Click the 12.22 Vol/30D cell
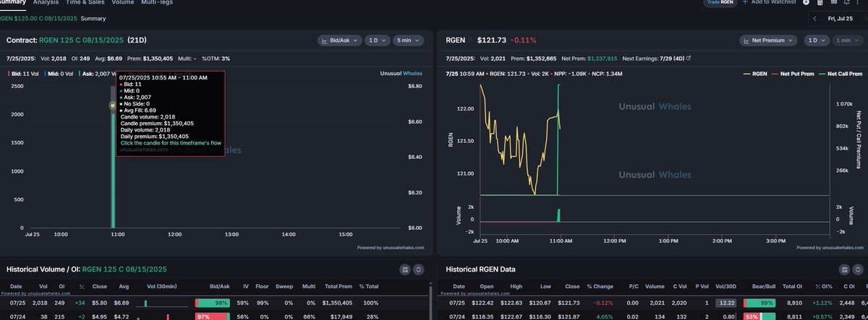The height and width of the screenshot is (320, 868). click(x=726, y=303)
